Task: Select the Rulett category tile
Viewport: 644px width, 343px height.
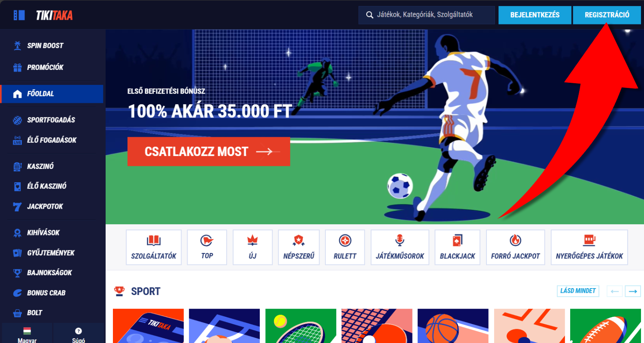Action: [x=345, y=247]
